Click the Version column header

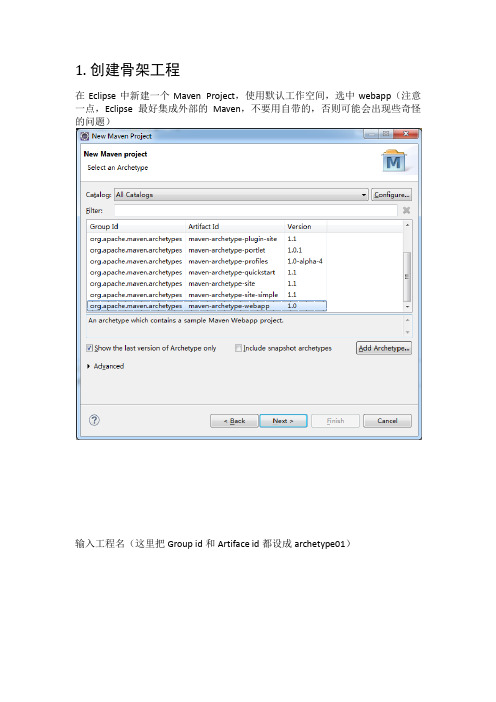point(306,227)
